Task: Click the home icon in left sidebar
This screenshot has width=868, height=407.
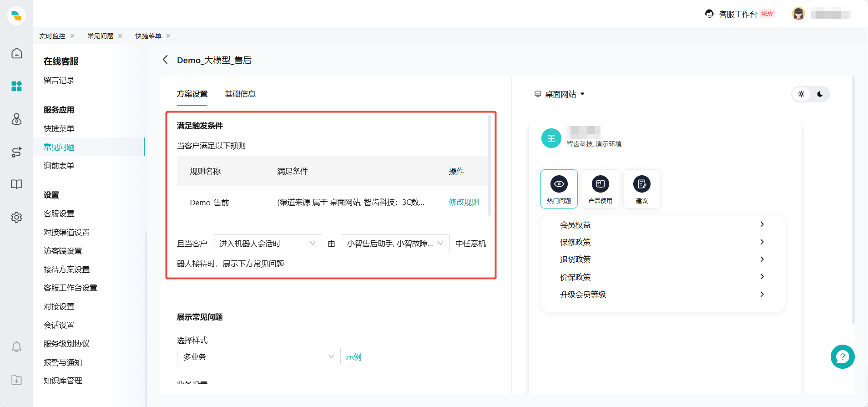Action: point(16,53)
